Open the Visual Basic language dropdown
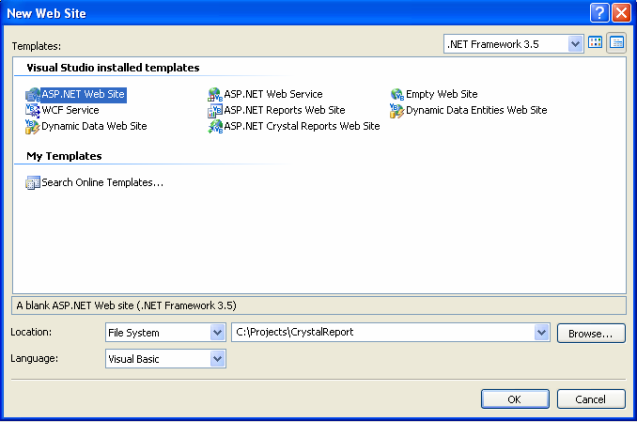The width and height of the screenshot is (637, 422). point(217,359)
